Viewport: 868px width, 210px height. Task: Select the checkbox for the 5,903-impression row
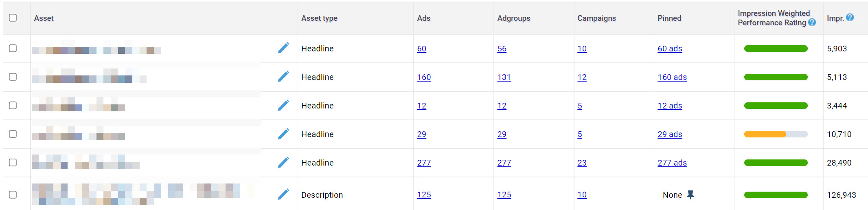[13, 48]
